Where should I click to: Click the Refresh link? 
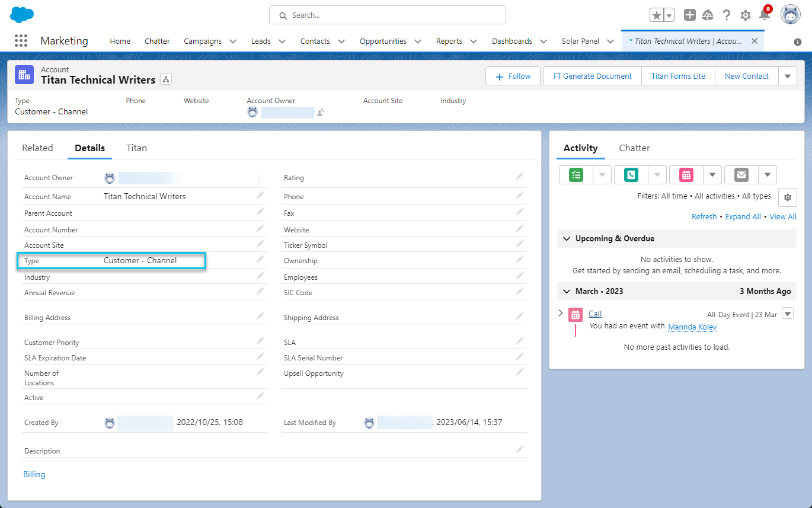tap(704, 217)
